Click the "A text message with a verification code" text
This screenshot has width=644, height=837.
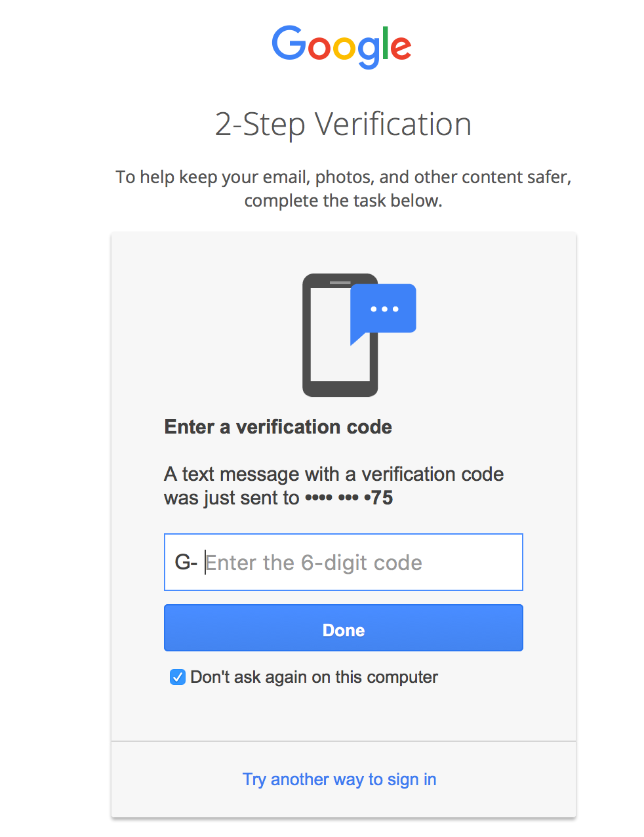(x=334, y=474)
